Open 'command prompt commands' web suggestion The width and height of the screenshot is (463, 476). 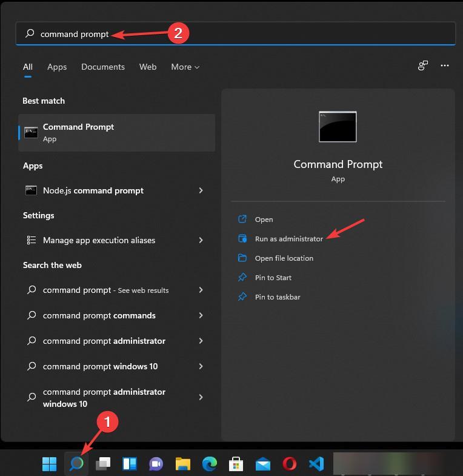[x=117, y=315]
